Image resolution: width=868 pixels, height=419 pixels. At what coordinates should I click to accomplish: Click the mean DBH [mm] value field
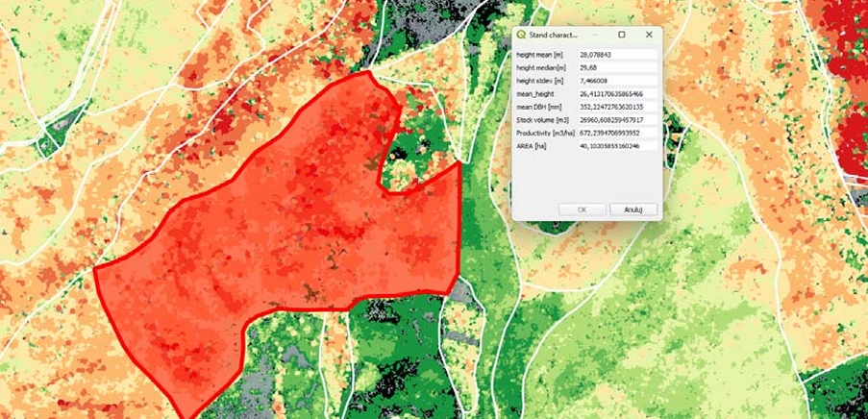coord(617,107)
